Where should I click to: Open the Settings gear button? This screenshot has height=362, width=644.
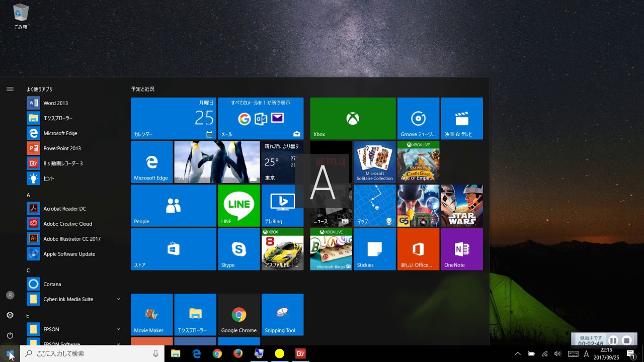point(10,315)
